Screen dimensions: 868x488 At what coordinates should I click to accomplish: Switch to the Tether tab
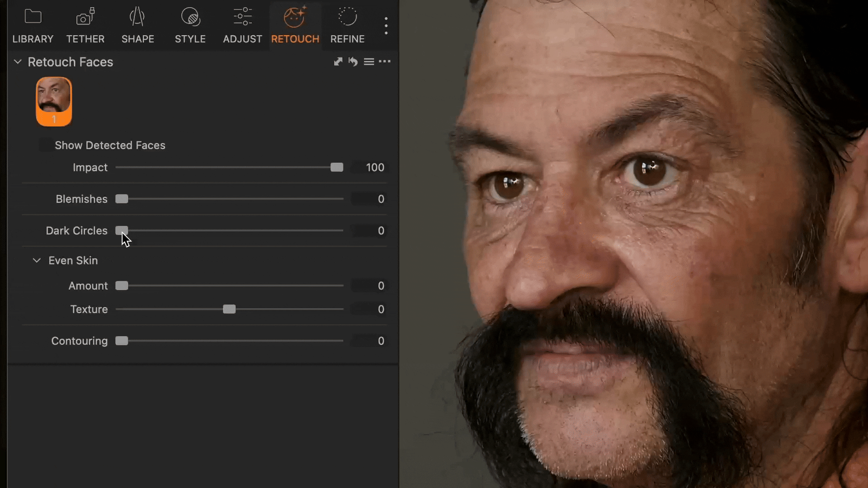click(x=85, y=26)
